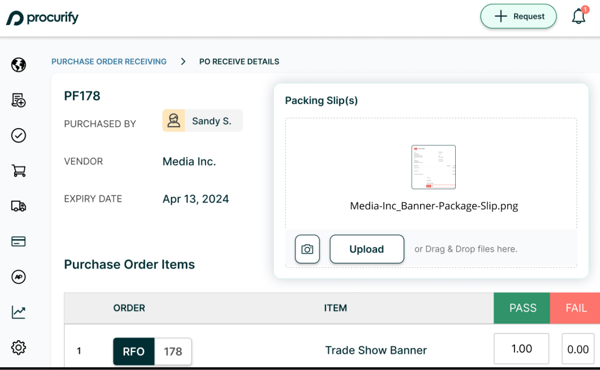Click the camera icon under Packing Slip(s)
600x370 pixels.
click(307, 249)
